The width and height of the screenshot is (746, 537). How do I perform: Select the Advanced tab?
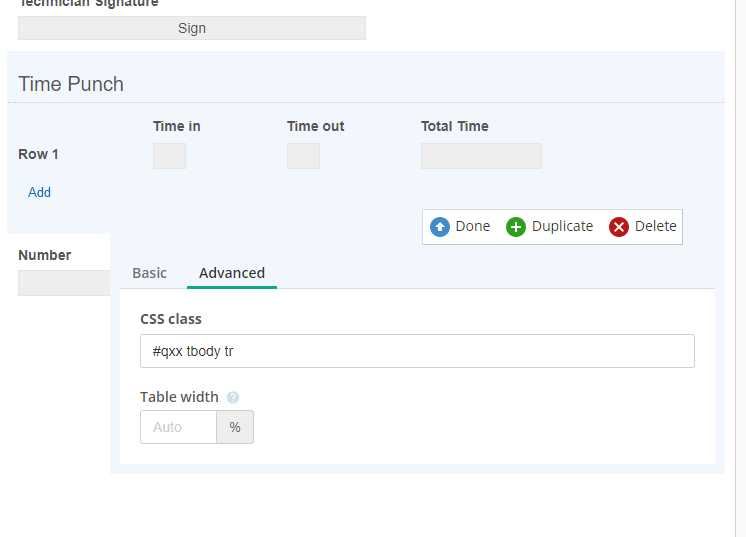232,273
